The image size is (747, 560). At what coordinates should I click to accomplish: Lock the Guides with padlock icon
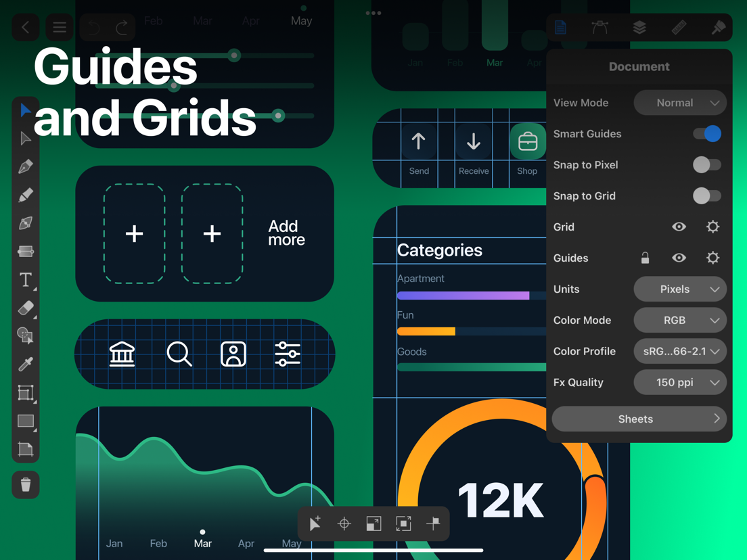point(645,258)
